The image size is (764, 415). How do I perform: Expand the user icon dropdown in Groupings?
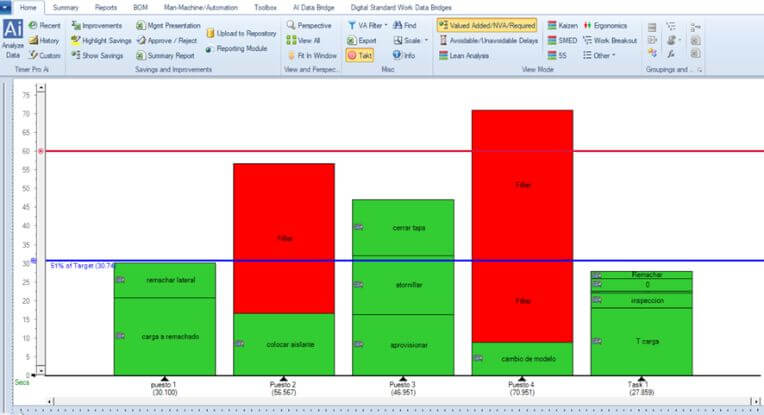(680, 40)
